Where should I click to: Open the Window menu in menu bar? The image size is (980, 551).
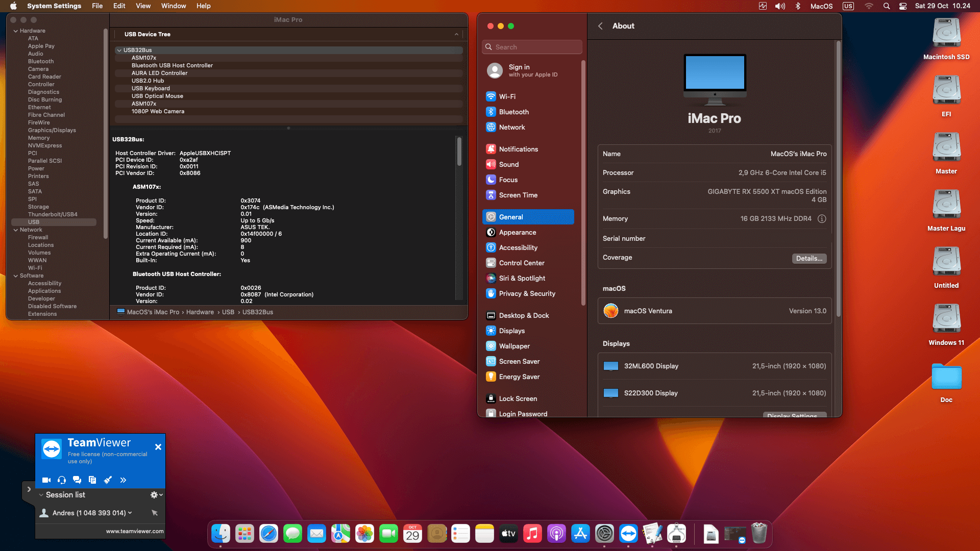(x=173, y=6)
